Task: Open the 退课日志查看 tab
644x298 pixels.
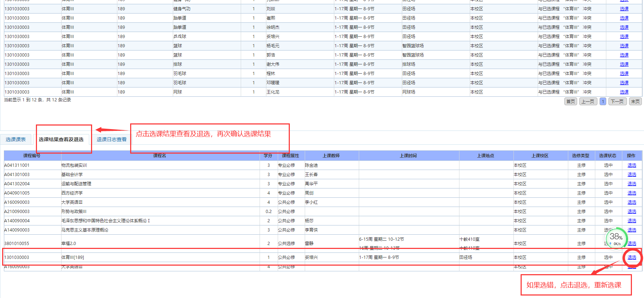Action: [112, 139]
